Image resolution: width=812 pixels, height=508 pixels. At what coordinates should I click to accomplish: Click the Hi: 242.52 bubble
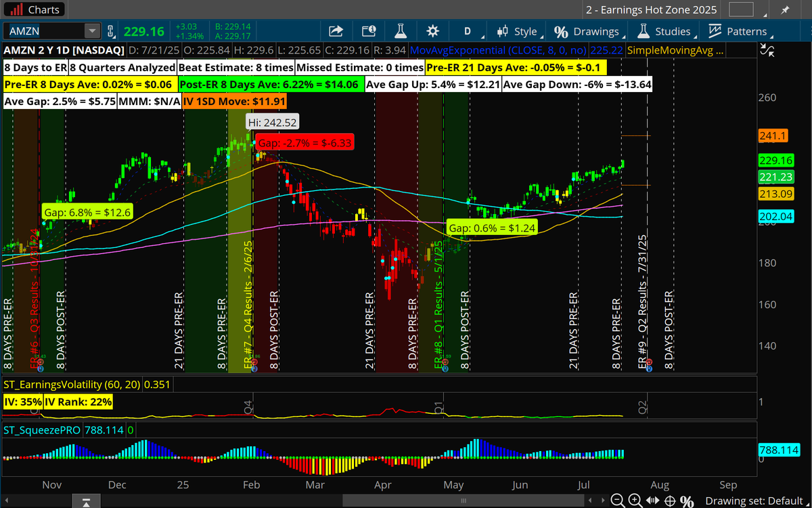click(x=271, y=122)
